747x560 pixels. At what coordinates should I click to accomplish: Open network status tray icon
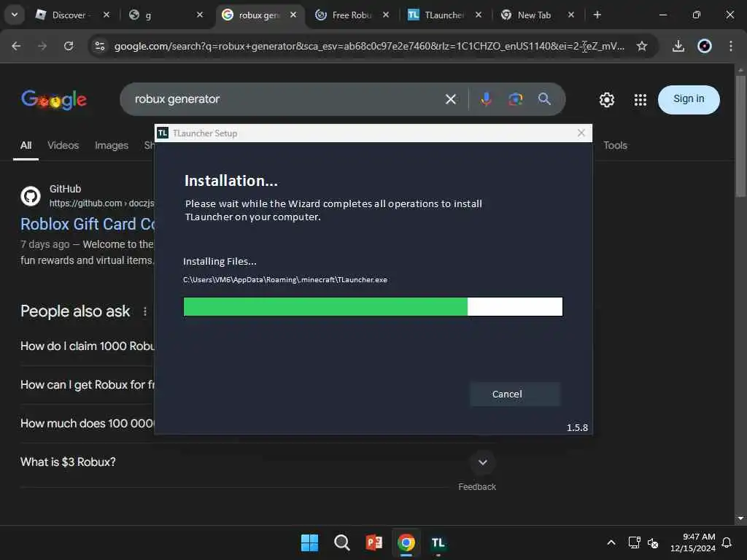click(x=634, y=542)
